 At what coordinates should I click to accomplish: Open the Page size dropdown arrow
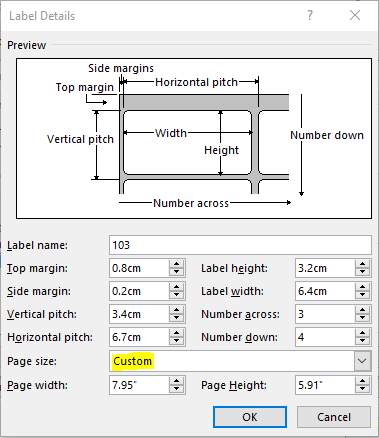click(362, 361)
